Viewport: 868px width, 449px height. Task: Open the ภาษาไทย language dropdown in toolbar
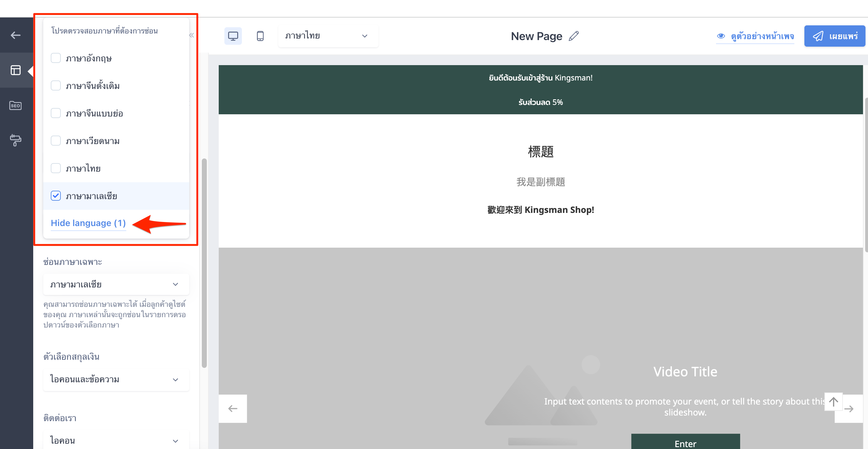328,36
